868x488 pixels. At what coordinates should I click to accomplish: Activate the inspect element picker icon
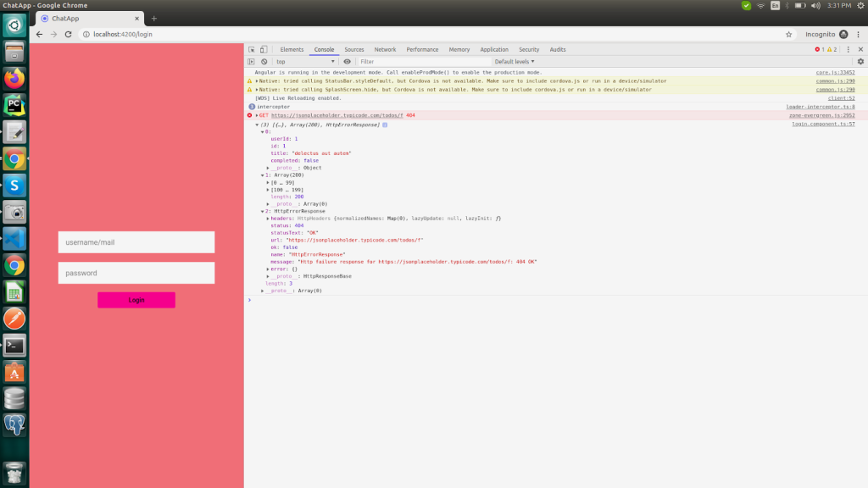(252, 50)
